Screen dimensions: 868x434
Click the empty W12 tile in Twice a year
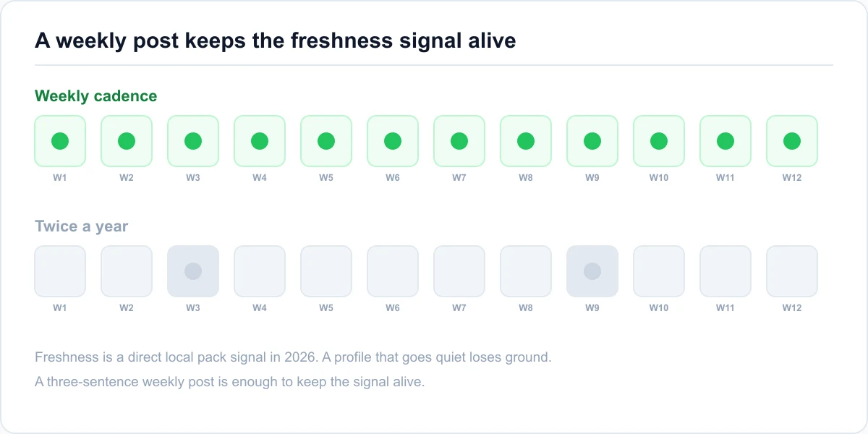point(792,271)
